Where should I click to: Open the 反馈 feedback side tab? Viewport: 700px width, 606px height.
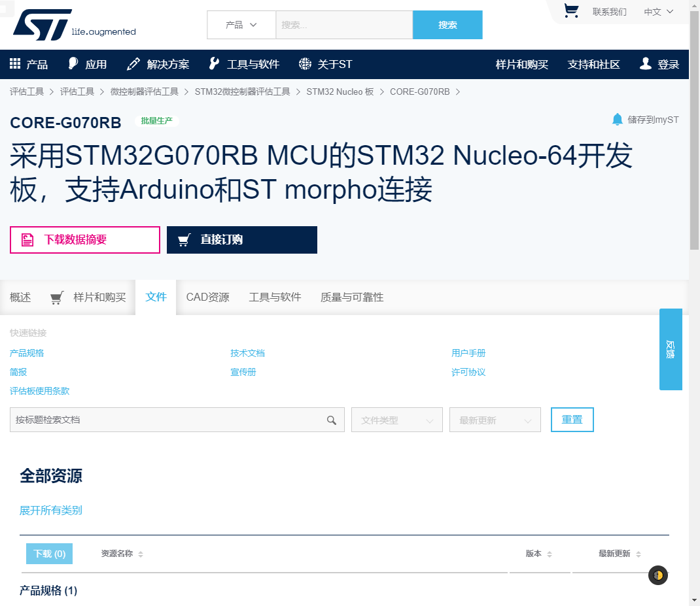(x=671, y=349)
